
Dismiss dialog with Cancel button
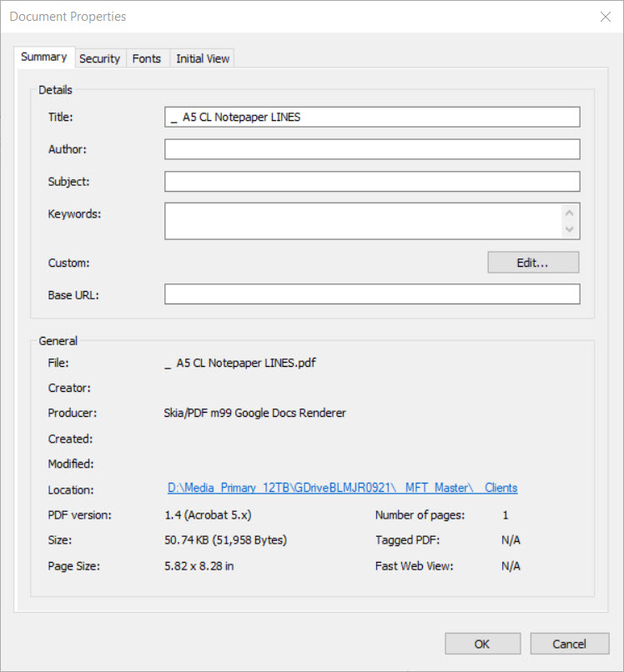(x=570, y=644)
